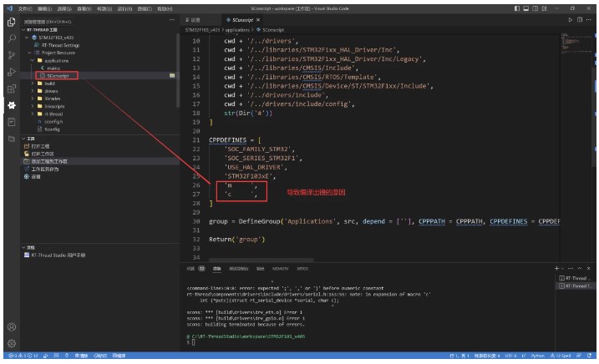Screen dimensions: 599x364
Task: Open the Kconfig file in the project tree
Action: [x=52, y=129]
